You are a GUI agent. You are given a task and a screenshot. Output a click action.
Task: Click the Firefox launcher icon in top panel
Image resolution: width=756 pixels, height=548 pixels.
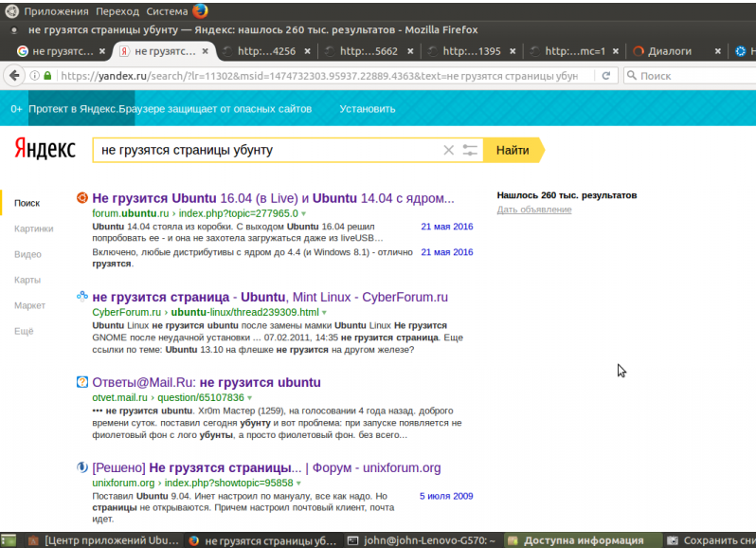click(200, 10)
